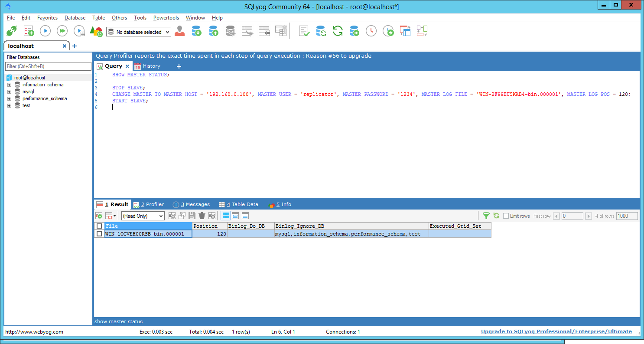Click the create new connection plug icon

tap(11, 31)
